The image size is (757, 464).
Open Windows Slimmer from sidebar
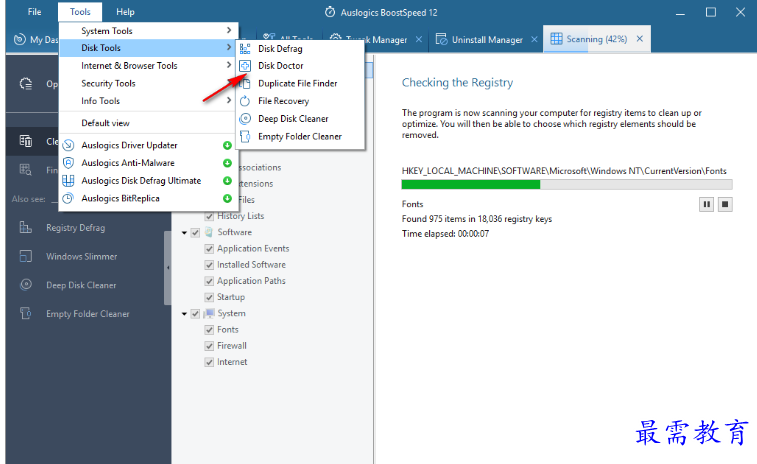82,256
